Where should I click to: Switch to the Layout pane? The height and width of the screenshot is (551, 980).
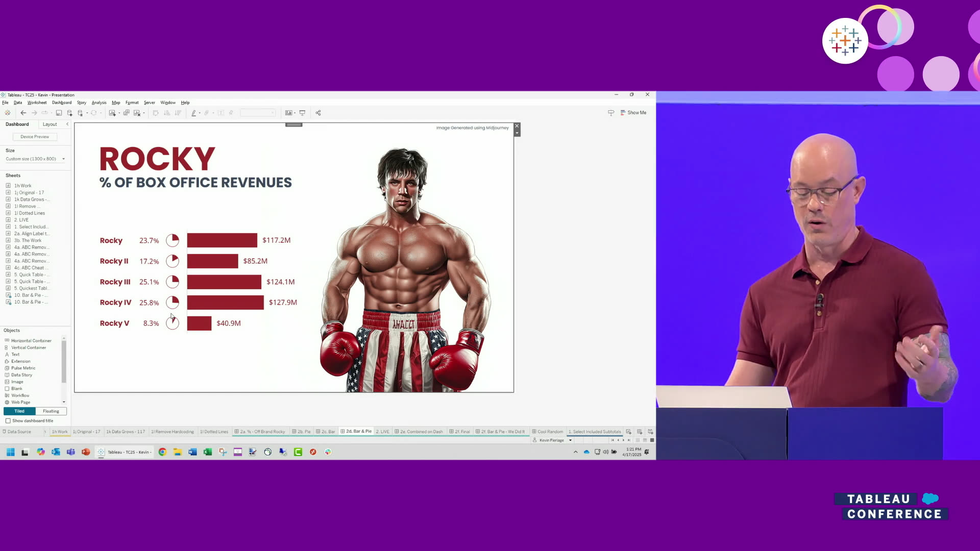point(50,124)
